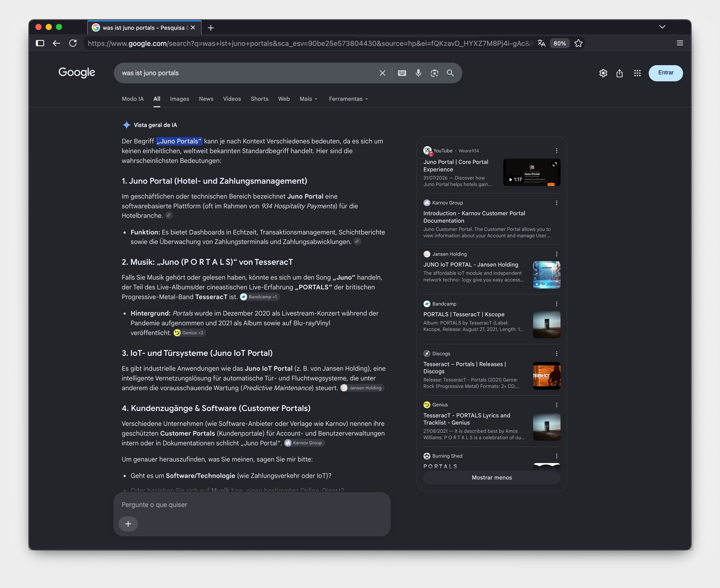Click the 'Pergunte o que quiser' input field
The height and width of the screenshot is (588, 720).
[x=252, y=505]
